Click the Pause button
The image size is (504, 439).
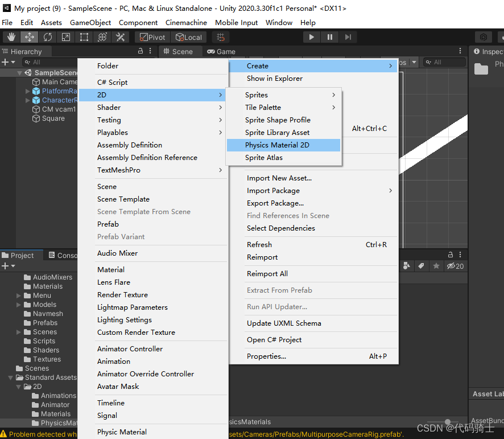330,37
